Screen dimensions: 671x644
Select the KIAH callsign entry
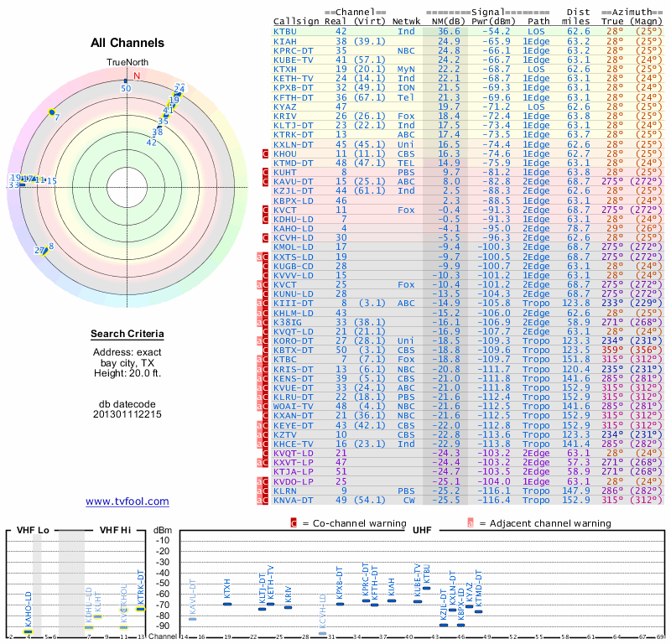[x=285, y=40]
